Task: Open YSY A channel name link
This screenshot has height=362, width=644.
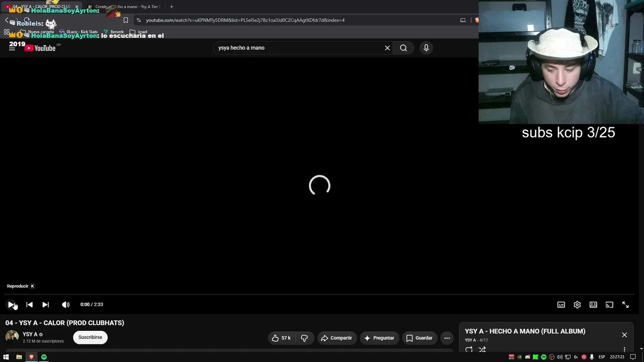Action: click(x=30, y=334)
